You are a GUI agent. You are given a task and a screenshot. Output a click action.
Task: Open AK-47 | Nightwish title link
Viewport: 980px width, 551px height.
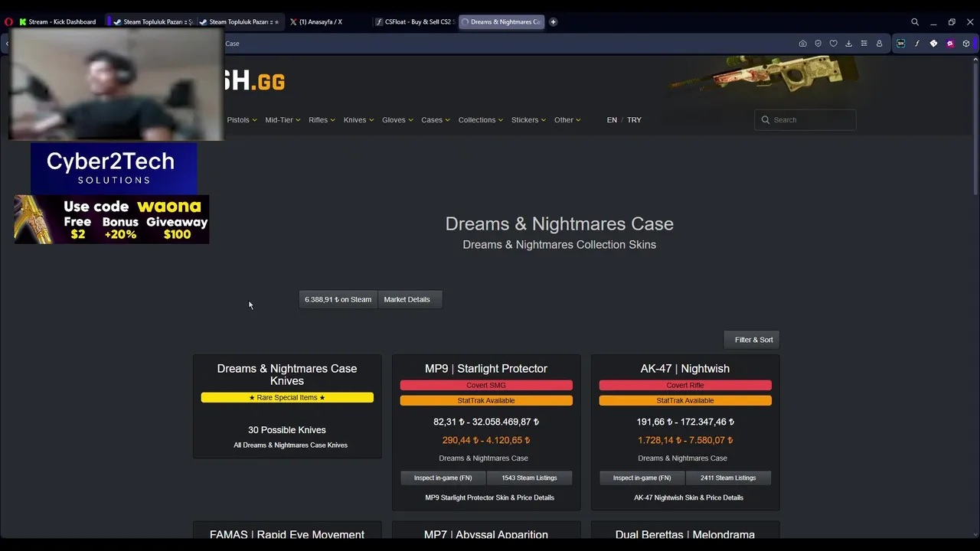(685, 369)
